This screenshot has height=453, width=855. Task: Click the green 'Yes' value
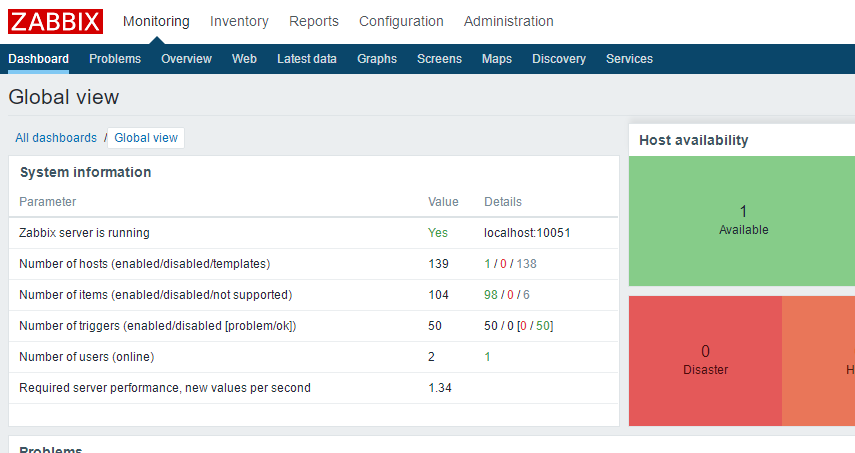tap(437, 233)
